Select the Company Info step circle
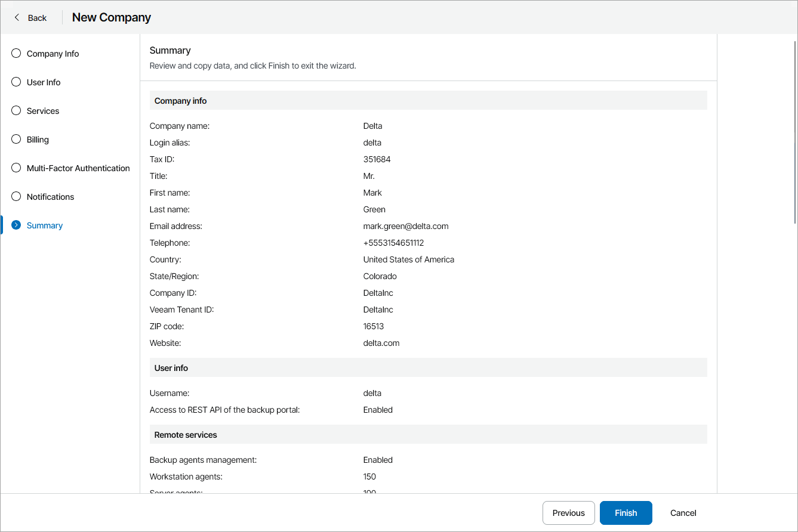 tap(16, 53)
